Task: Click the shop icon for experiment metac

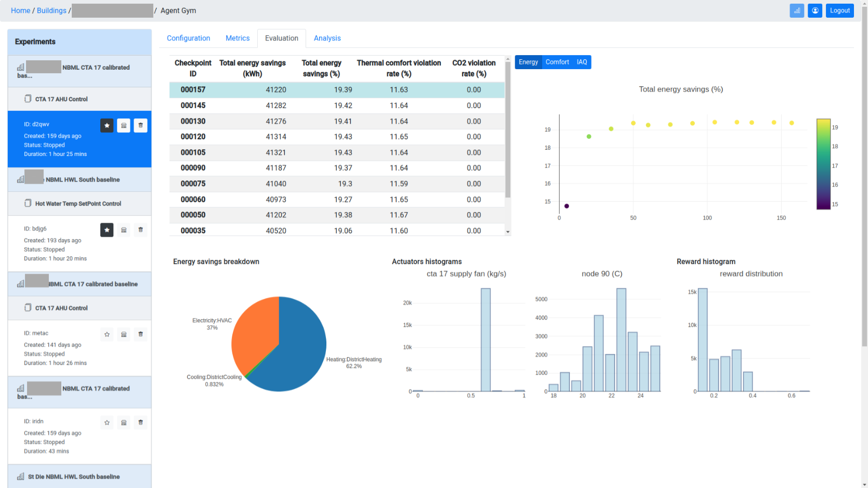Action: (x=124, y=334)
